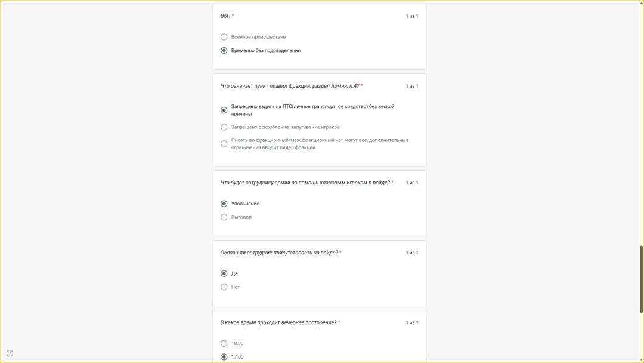The width and height of the screenshot is (644, 363).
Task: Select the 'Писать во фракционный' chat option
Action: point(224,144)
